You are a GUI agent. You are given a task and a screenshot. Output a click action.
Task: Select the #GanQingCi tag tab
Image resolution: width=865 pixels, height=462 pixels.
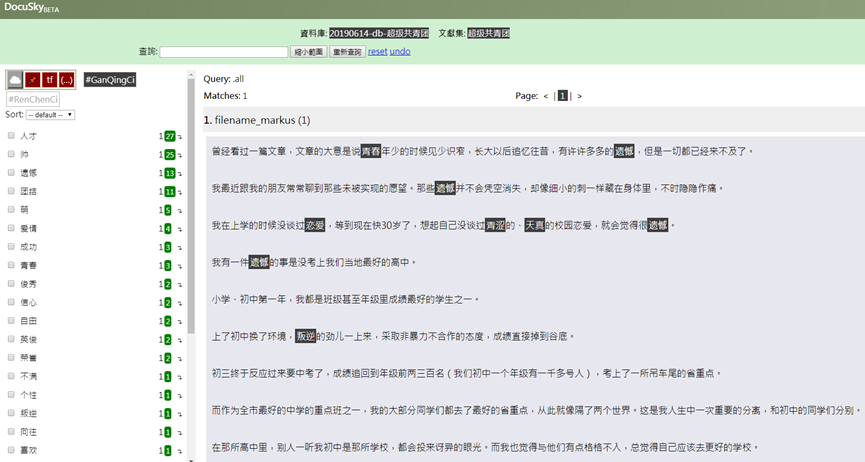point(110,79)
